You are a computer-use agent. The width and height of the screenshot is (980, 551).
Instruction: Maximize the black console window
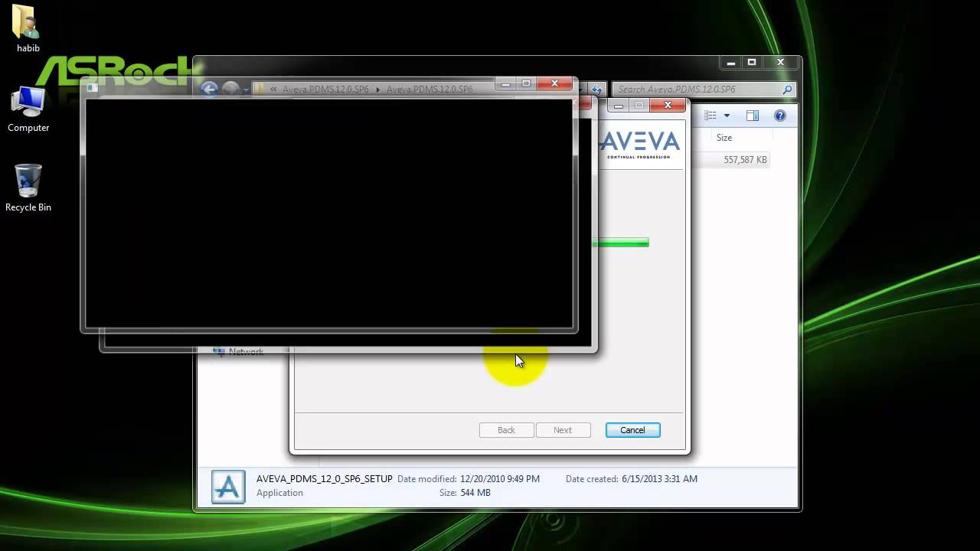click(x=526, y=83)
